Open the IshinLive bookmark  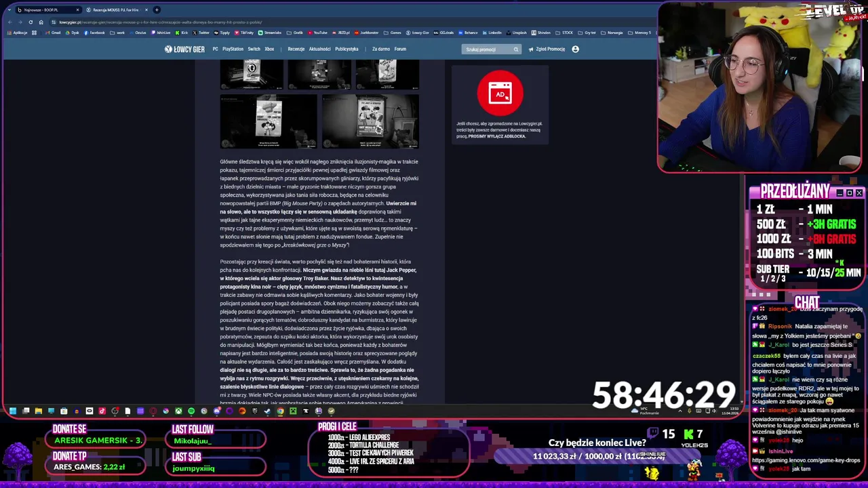(x=161, y=33)
